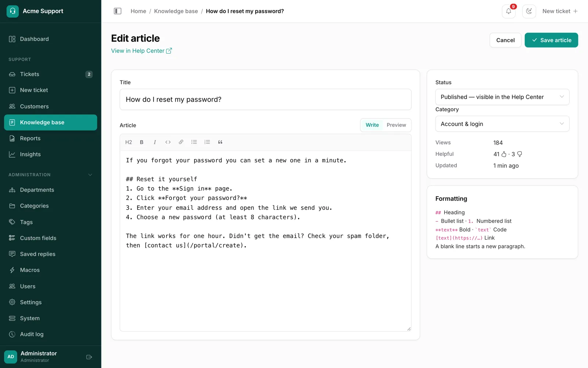
Task: Select the Write tab
Action: coord(372,125)
